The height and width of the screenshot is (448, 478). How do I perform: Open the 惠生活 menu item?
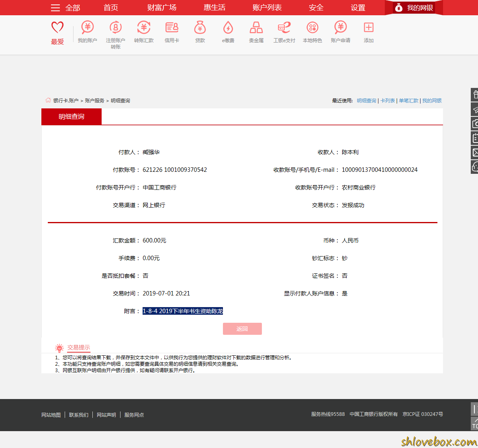pyautogui.click(x=214, y=8)
